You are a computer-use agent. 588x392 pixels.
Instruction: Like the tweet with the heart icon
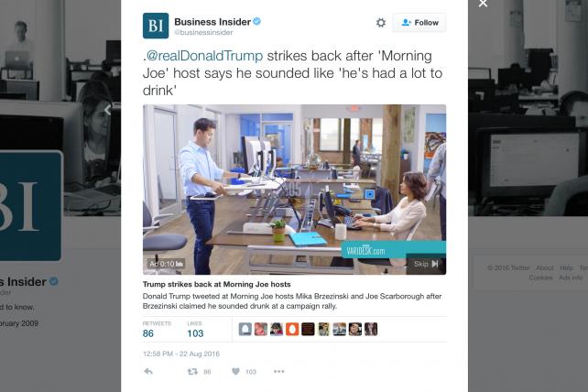pyautogui.click(x=235, y=371)
